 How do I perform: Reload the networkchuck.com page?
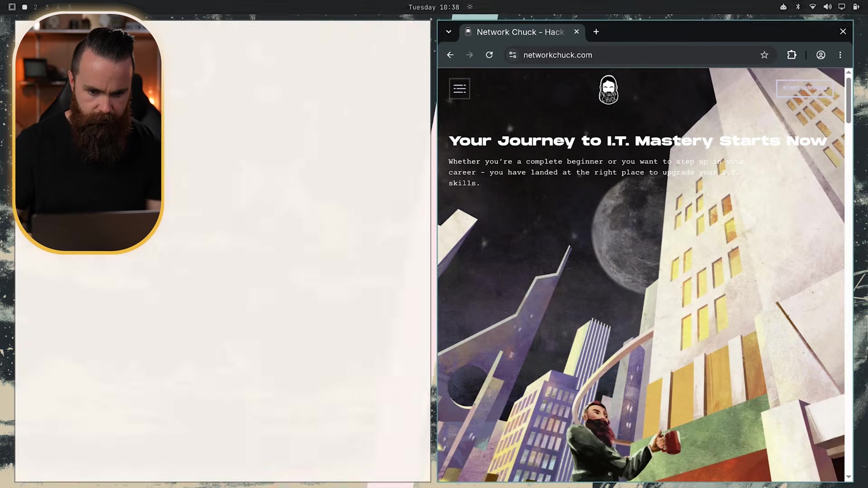tap(489, 55)
